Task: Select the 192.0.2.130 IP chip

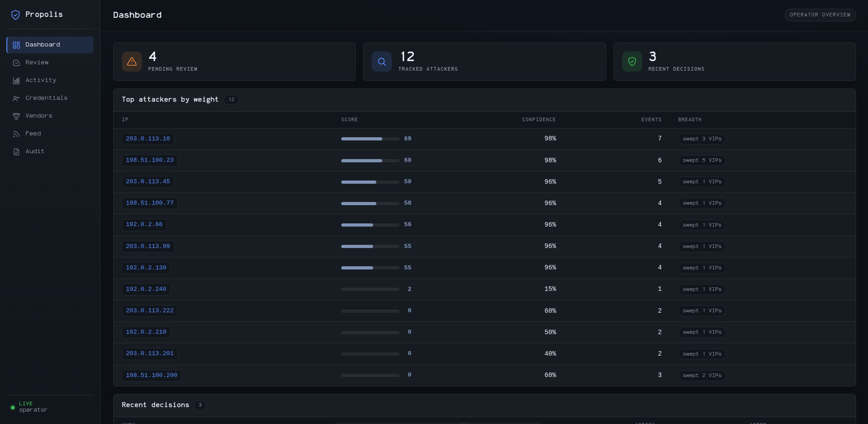Action: pyautogui.click(x=146, y=268)
